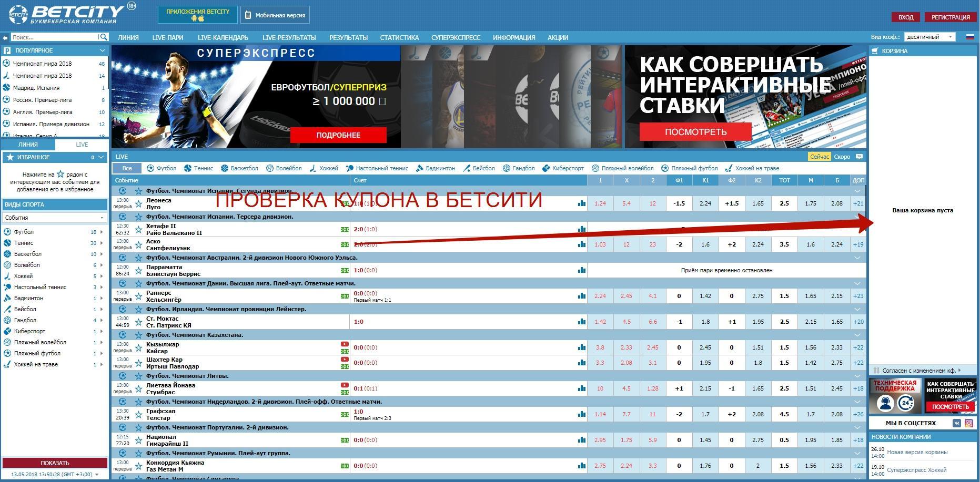
Task: Open statistics chart icon for Леонеса–Луго
Action: (581, 203)
